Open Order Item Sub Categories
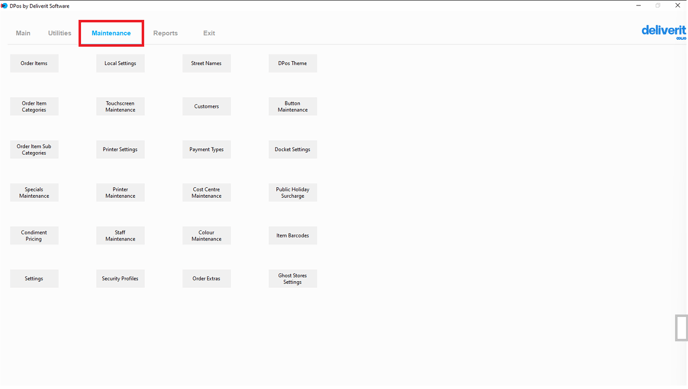 click(34, 150)
